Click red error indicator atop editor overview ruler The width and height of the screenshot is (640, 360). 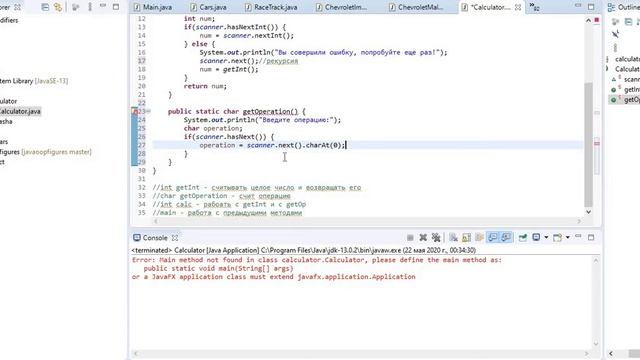597,20
